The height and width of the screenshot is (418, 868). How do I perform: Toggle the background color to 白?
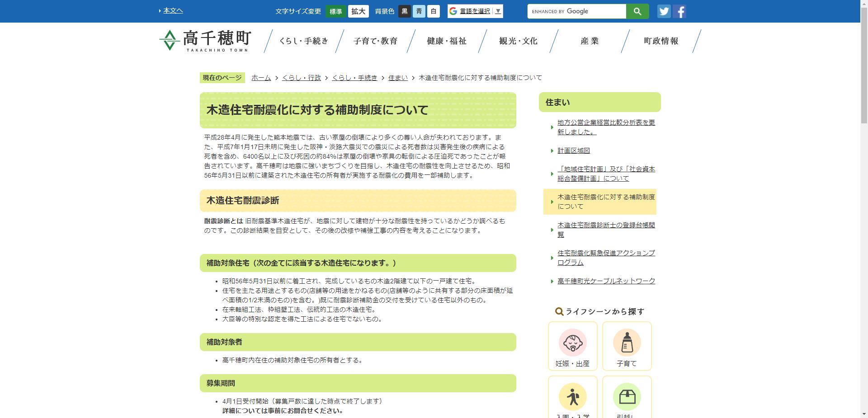(434, 11)
